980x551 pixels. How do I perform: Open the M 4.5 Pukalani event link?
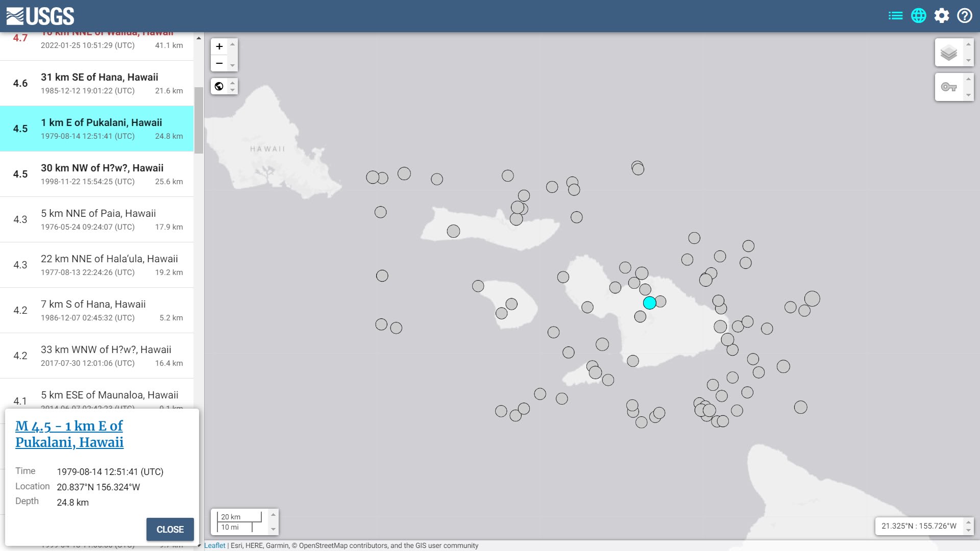point(69,434)
